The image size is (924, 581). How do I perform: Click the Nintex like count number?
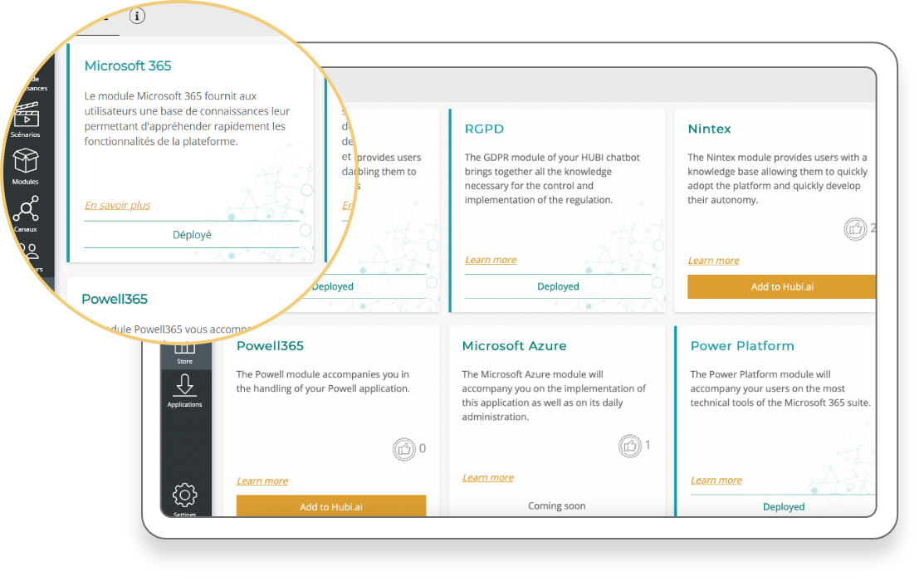[x=873, y=228]
